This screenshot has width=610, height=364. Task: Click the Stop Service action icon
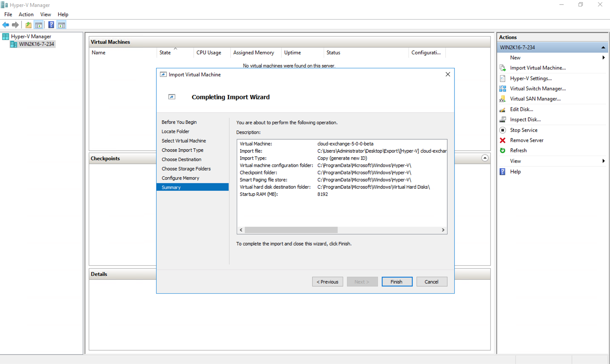(x=503, y=130)
